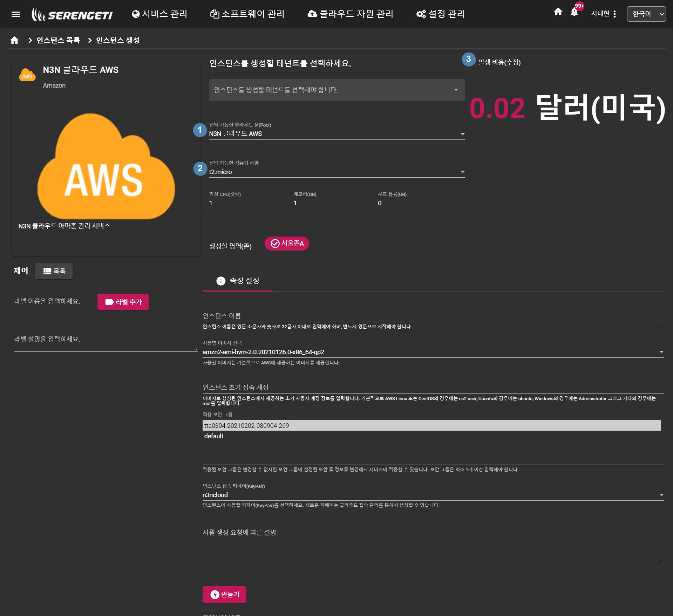Open the n3ncloud KeyPair dropdown
The image size is (673, 616).
(x=433, y=495)
